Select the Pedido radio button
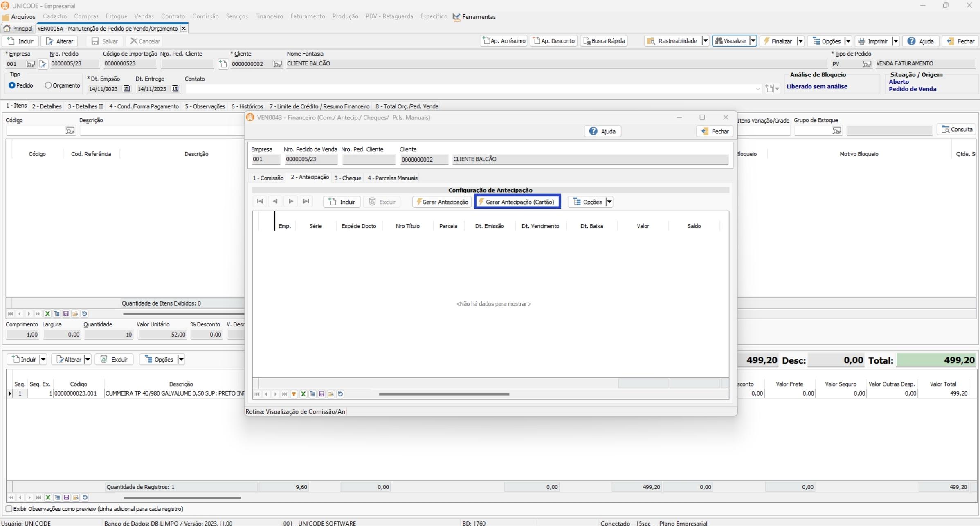Screen dimensions: 980x526 click(x=12, y=85)
